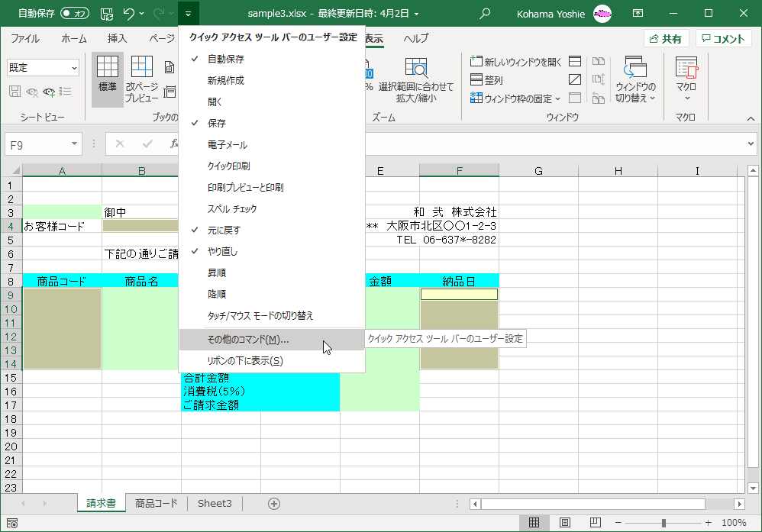762x532 pixels.
Task: Click the split window icon
Action: pos(575,61)
